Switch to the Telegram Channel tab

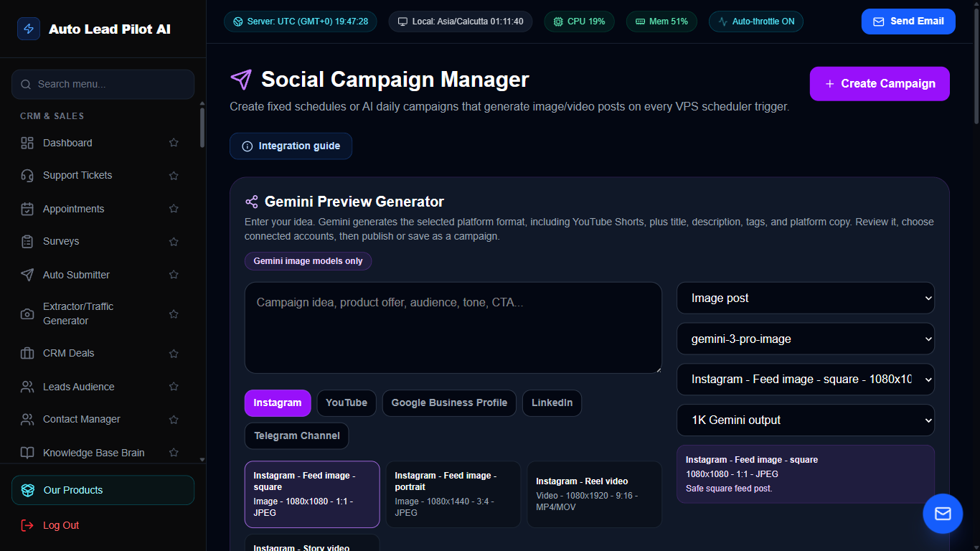click(x=297, y=435)
